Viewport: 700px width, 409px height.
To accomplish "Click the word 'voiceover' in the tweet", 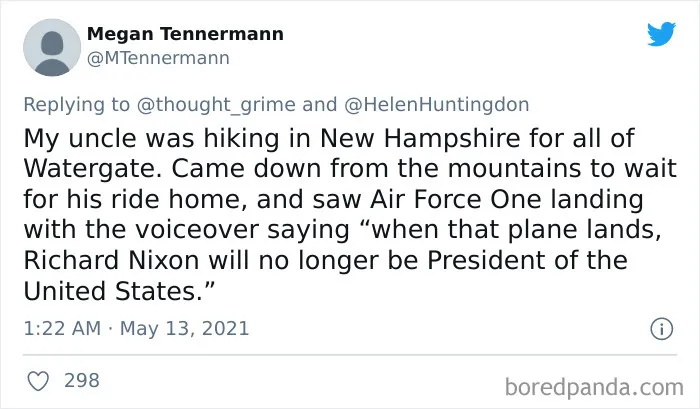I will [197, 230].
